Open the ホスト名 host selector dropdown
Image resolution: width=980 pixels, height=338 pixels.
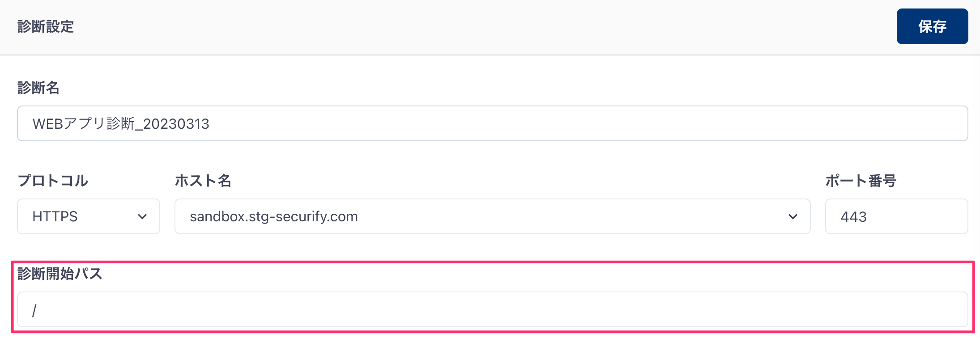pyautogui.click(x=492, y=216)
